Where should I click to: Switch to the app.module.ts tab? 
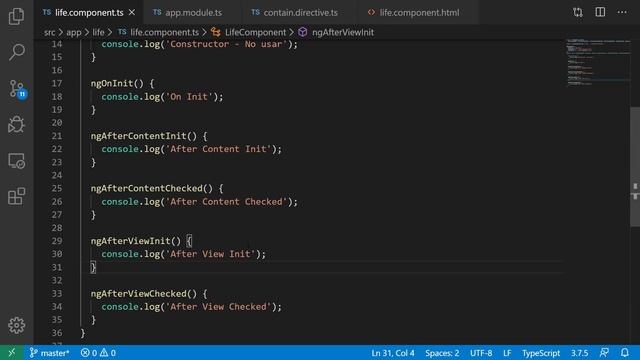193,13
